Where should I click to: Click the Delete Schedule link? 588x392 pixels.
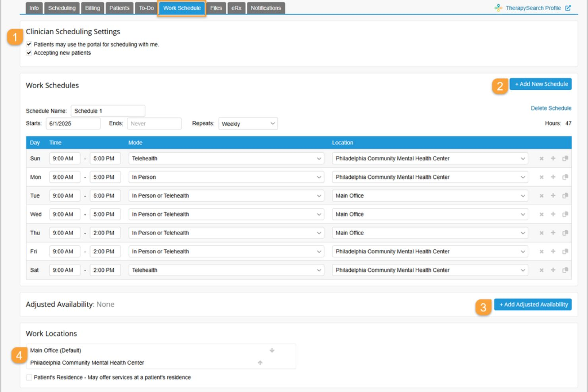pos(551,108)
